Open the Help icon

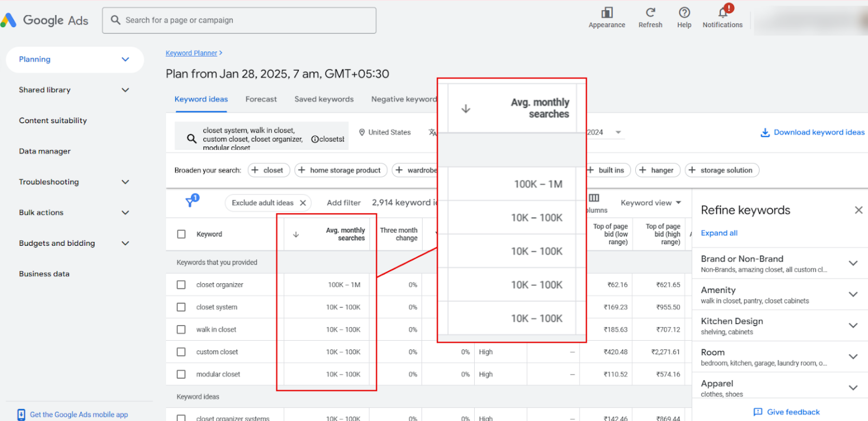pos(684,12)
